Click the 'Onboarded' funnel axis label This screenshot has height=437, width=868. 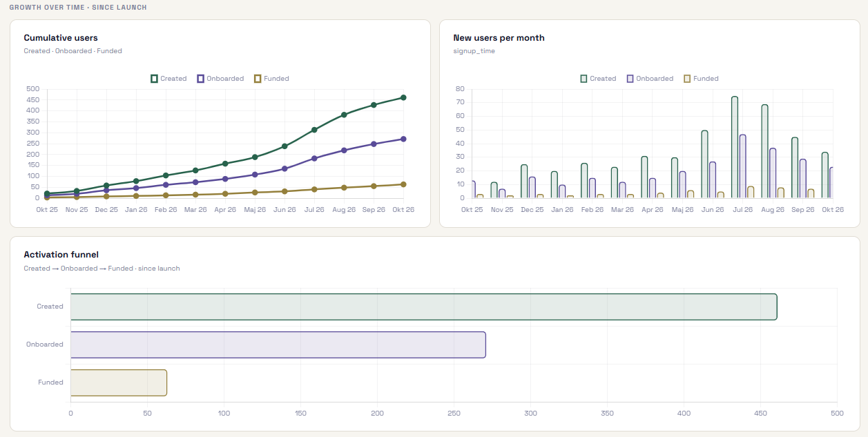click(x=45, y=344)
